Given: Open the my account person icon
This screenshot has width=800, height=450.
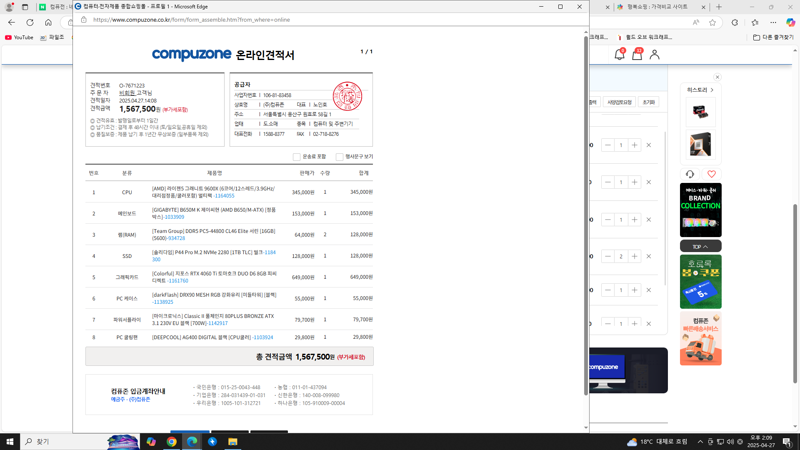Looking at the screenshot, I should point(655,54).
